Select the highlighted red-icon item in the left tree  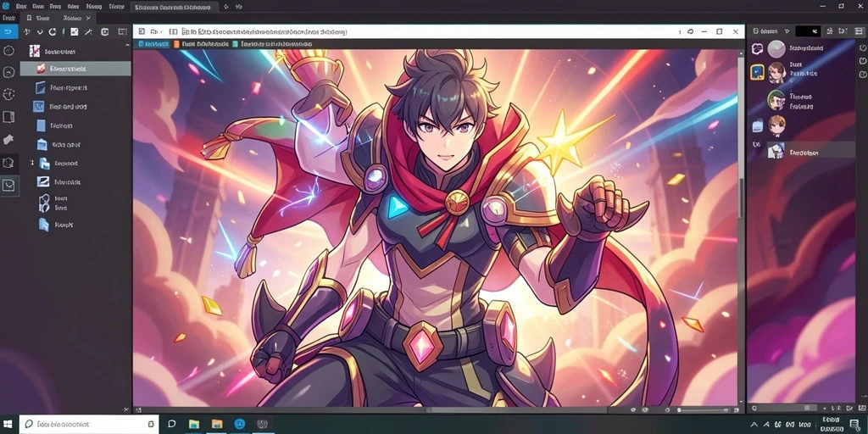(x=75, y=69)
